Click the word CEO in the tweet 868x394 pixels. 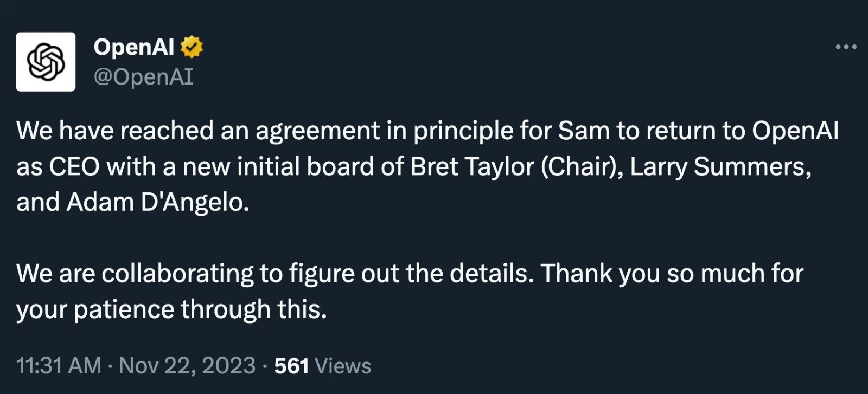point(74,167)
